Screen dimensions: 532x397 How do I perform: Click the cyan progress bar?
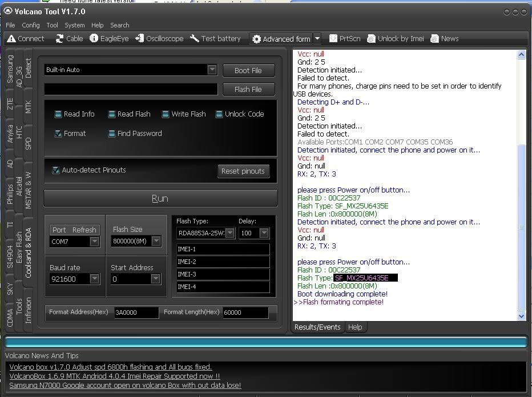267,342
